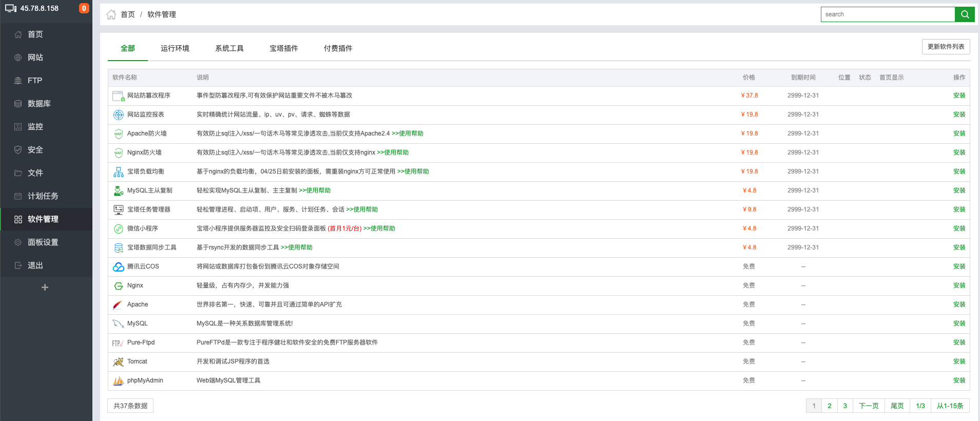The image size is (980, 421).
Task: Click the search magnifier button
Action: pos(965,14)
